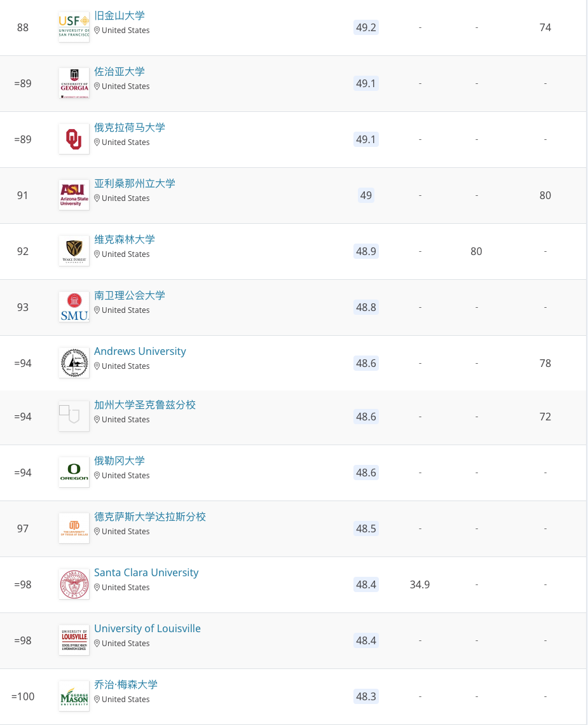Viewport: 588px width, 725px height.
Task: Click the SMU logo
Action: 74,307
